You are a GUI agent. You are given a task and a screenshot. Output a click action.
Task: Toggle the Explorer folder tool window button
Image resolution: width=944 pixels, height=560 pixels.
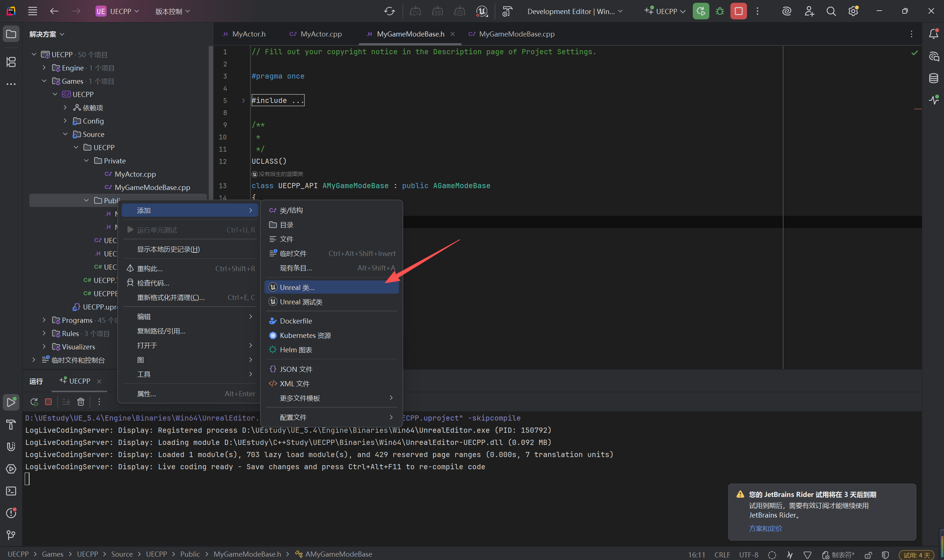coord(11,34)
